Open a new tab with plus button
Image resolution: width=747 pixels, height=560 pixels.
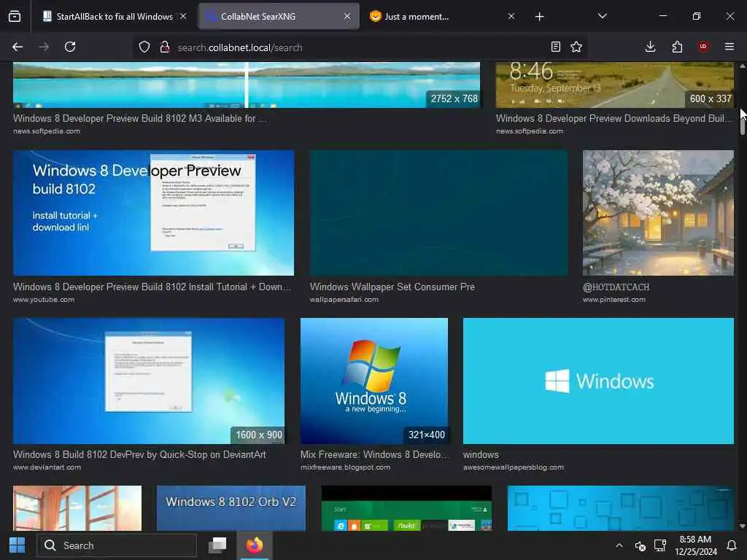click(x=539, y=17)
